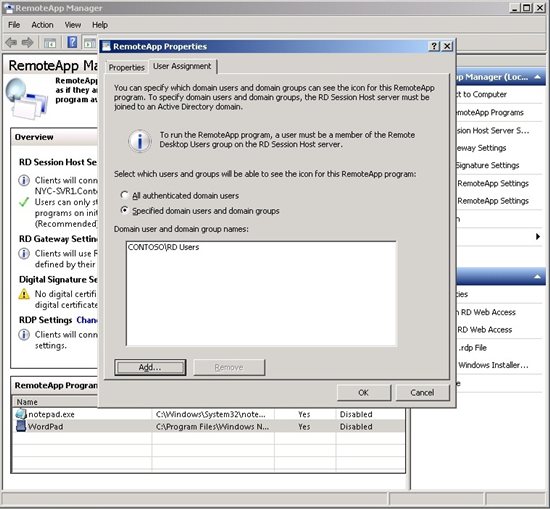Click the Back arrow toolbar icon
Viewport: 550px width, 509px height.
(x=11, y=43)
